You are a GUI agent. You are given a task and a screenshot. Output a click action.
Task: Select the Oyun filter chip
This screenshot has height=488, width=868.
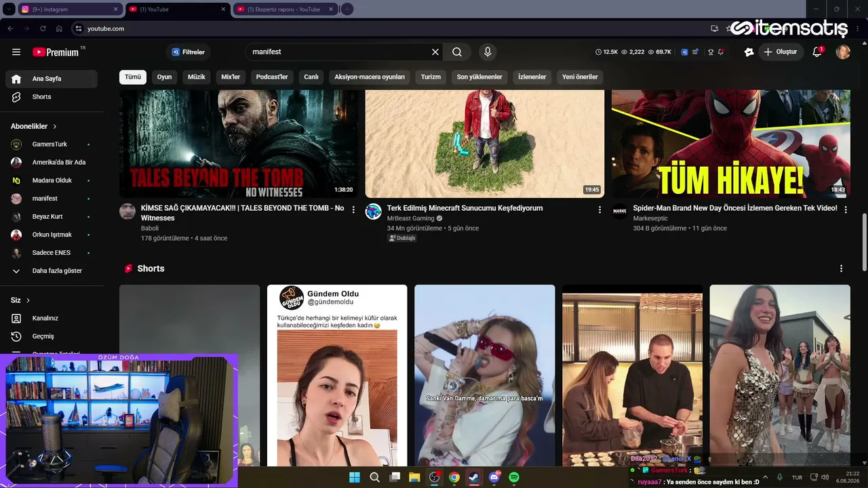165,77
